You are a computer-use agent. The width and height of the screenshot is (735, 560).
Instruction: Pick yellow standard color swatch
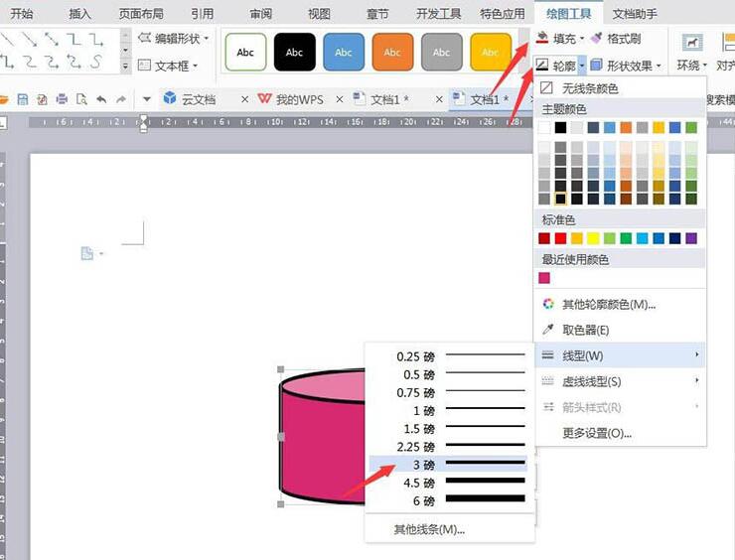[593, 238]
